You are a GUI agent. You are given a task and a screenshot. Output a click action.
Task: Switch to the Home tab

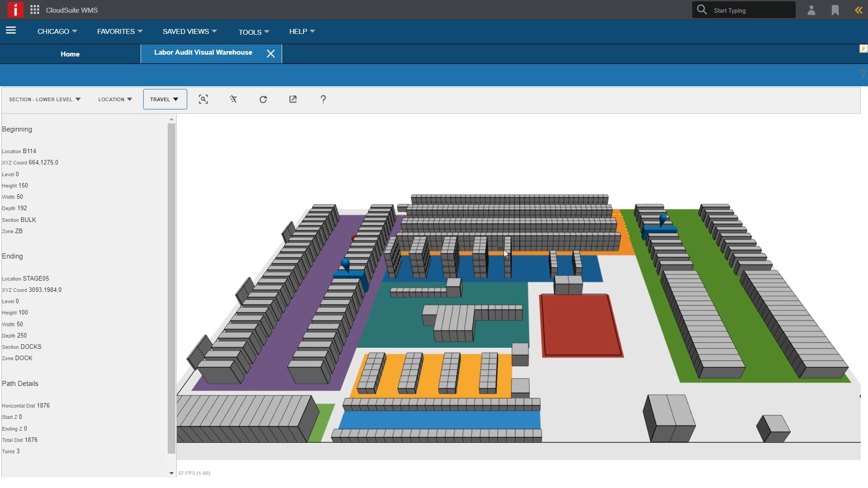tap(71, 54)
